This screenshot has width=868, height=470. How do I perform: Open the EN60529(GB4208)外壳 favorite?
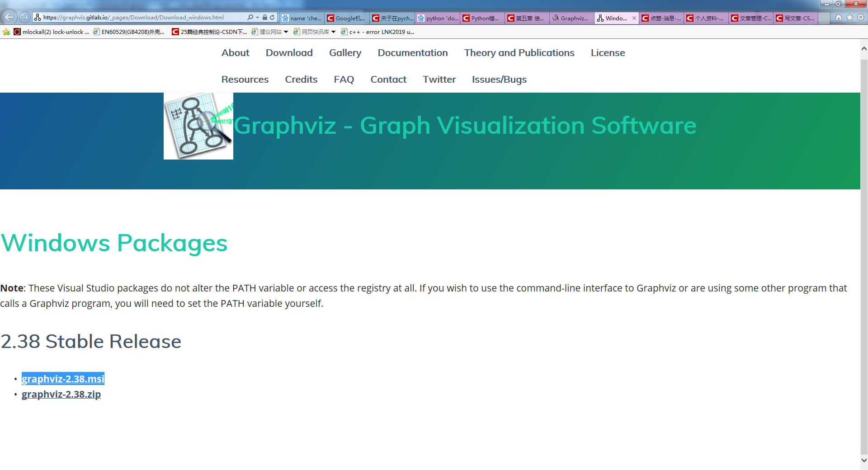click(x=129, y=32)
